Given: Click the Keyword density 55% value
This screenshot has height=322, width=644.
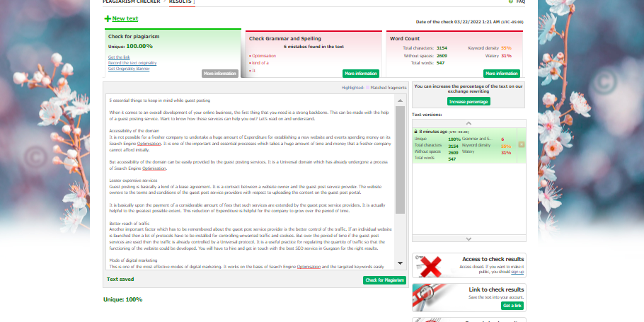Looking at the screenshot, I should (x=506, y=48).
